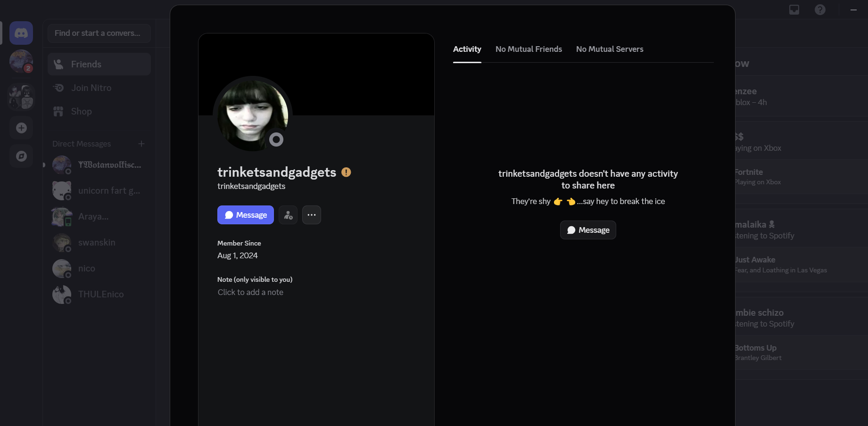The image size is (868, 426).
Task: Switch to No Mutual Friends tab
Action: coord(529,49)
